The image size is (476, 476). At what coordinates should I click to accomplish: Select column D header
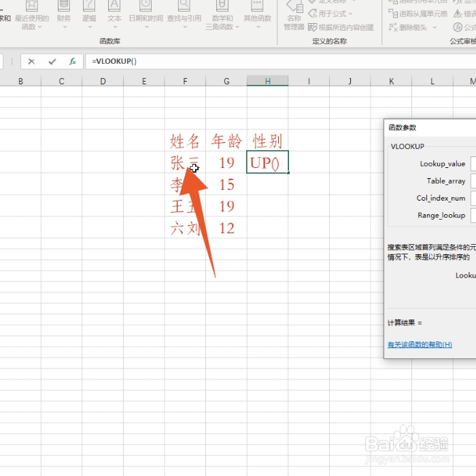[x=103, y=82]
